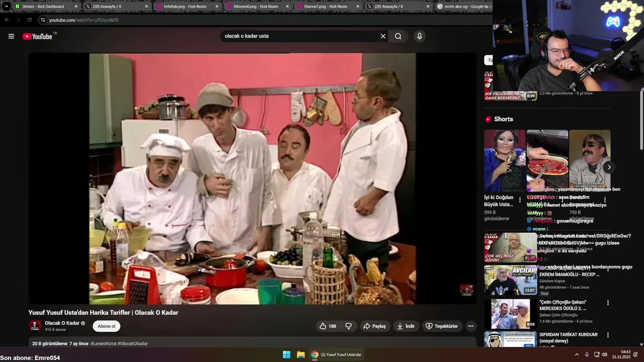
Task: Click the microphone tray icon
Action: click(587, 354)
